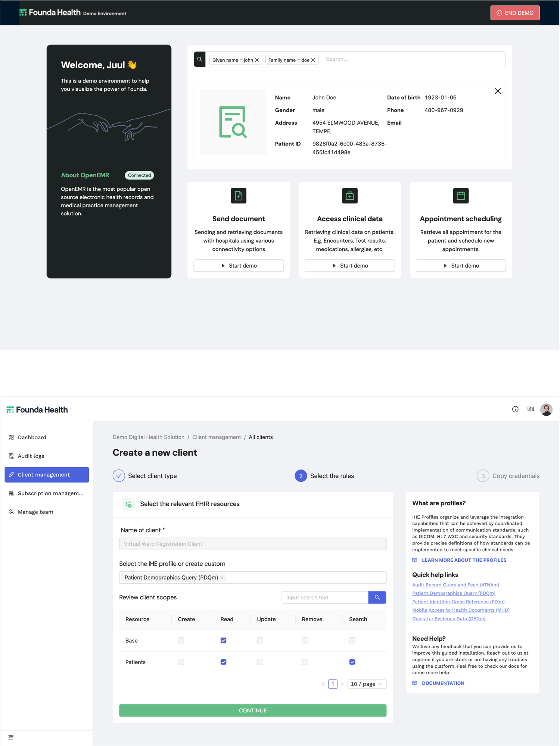Open Audit logs in the sidebar

pyautogui.click(x=47, y=456)
